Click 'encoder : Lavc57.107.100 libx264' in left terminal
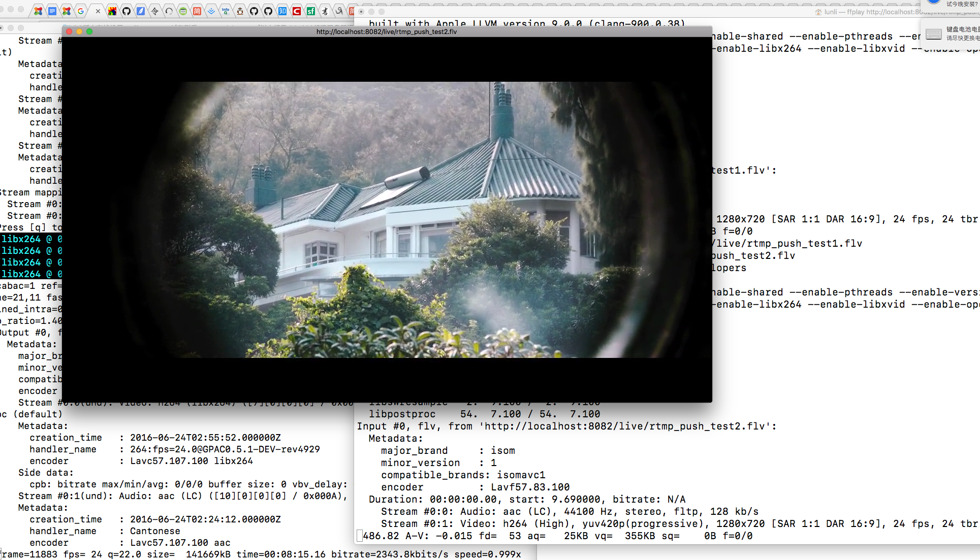Screen dimensions: 980x560 click(141, 461)
